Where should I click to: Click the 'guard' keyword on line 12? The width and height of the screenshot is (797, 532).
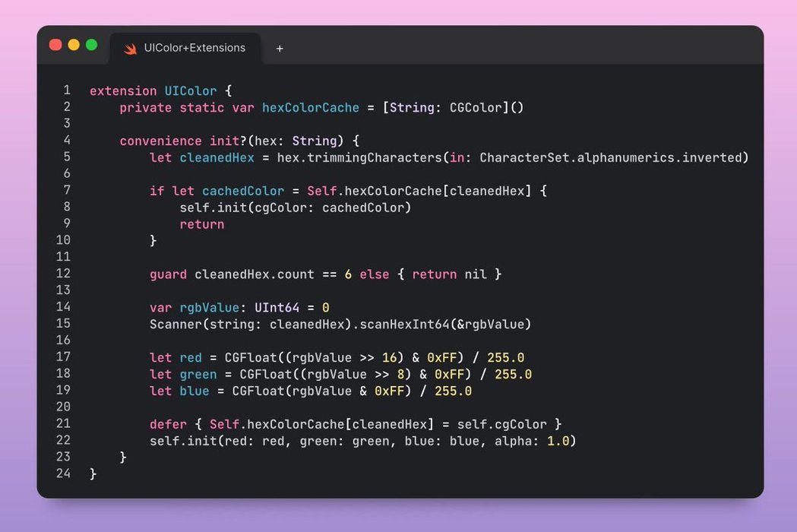click(168, 274)
